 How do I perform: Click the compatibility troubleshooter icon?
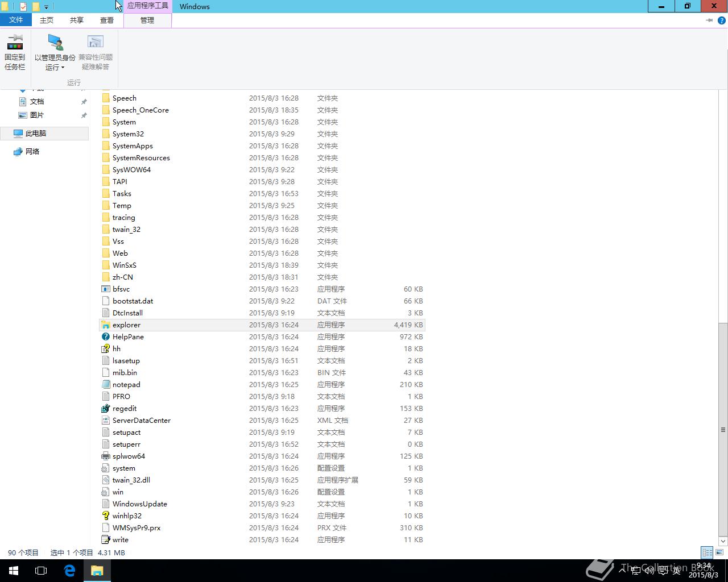click(95, 43)
